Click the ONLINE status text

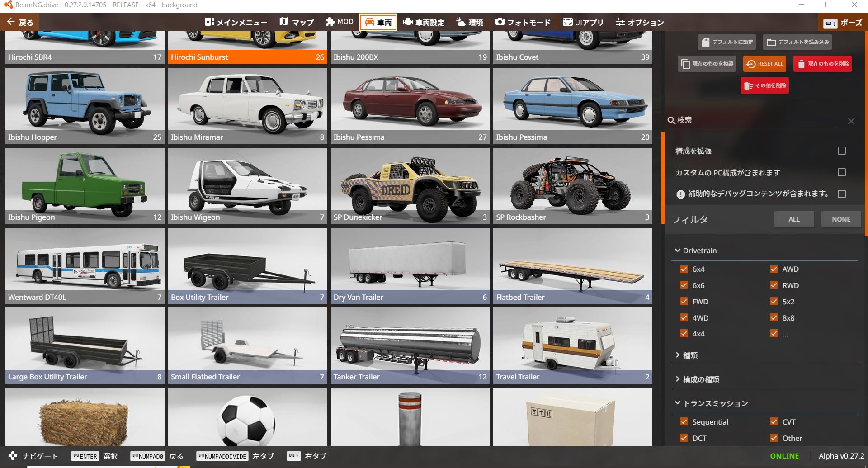click(x=784, y=456)
